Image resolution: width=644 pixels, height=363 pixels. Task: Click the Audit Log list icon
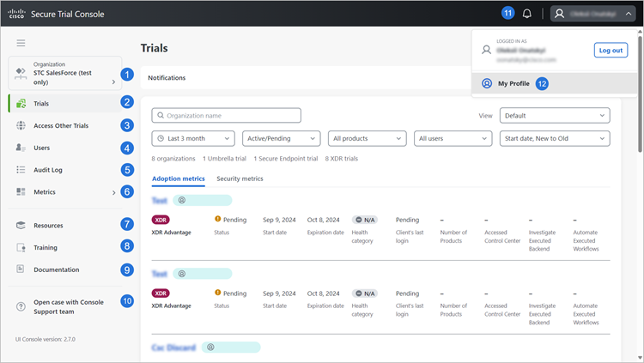pyautogui.click(x=21, y=170)
